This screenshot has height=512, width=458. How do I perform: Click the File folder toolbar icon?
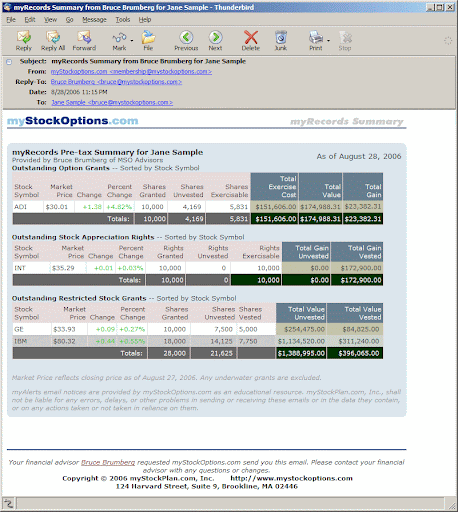[148, 41]
